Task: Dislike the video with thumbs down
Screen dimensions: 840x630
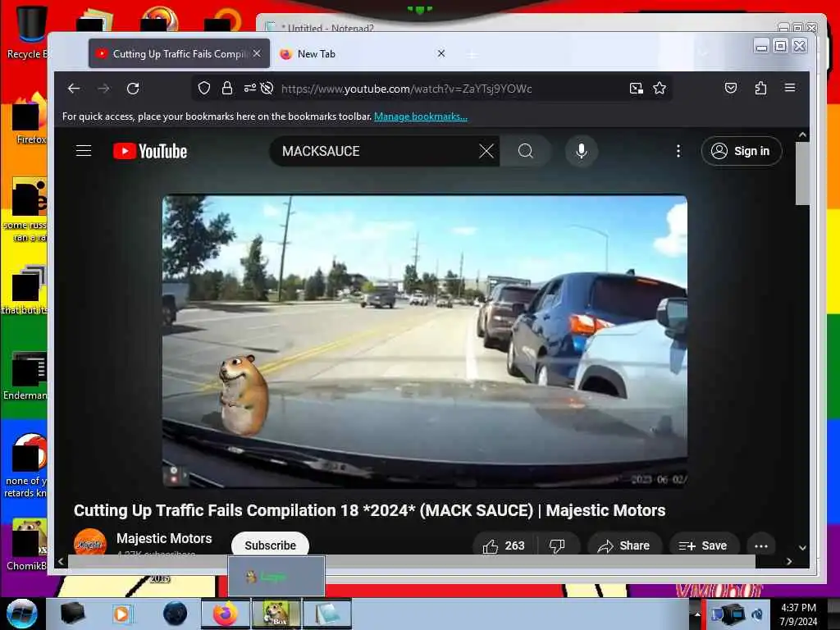Action: [558, 546]
